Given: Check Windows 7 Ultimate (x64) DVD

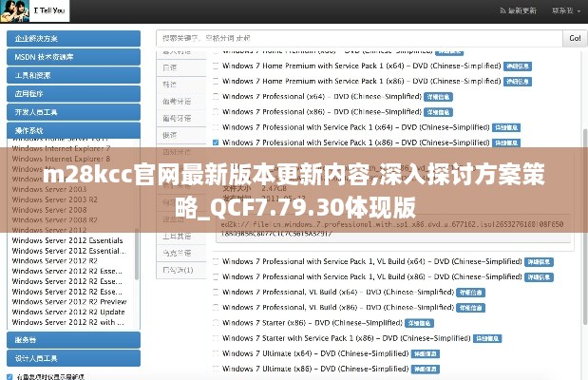Looking at the screenshot, I should 216,353.
